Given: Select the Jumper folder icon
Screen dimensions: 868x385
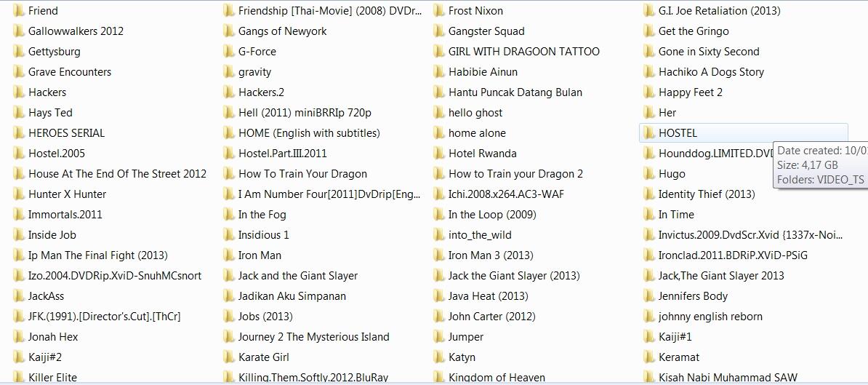Looking at the screenshot, I should (x=439, y=337).
